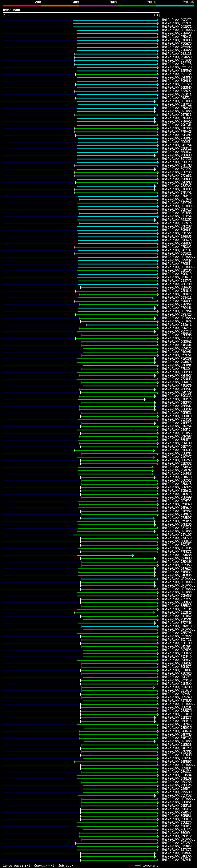Select label UniRef100_A9PJN2
197x868 pixels.
click(x=176, y=135)
